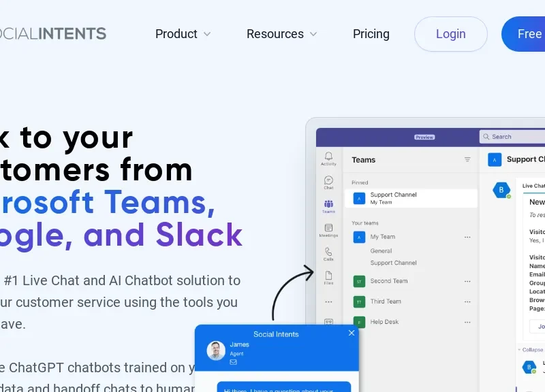Open the Files icon in sidebar

tap(328, 276)
